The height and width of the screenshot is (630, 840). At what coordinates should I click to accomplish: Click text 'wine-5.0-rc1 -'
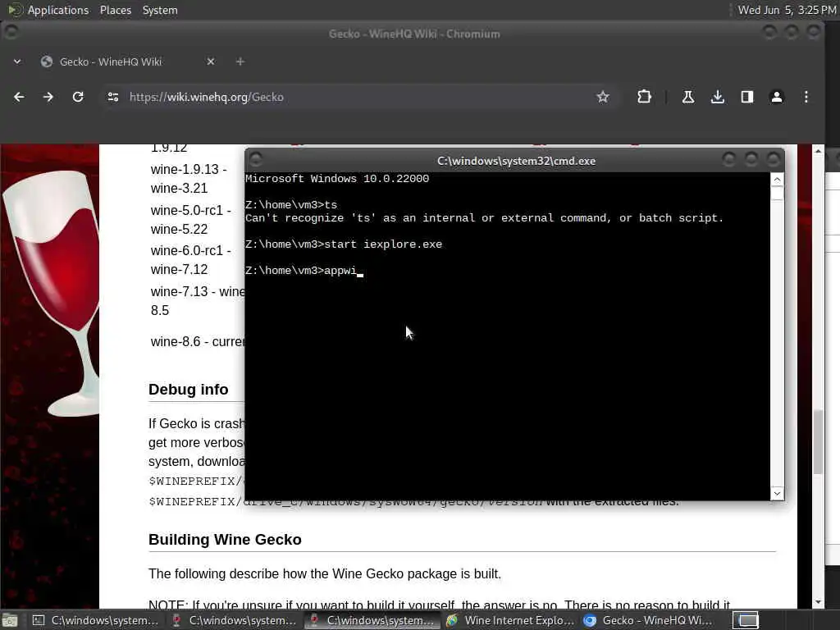(190, 210)
